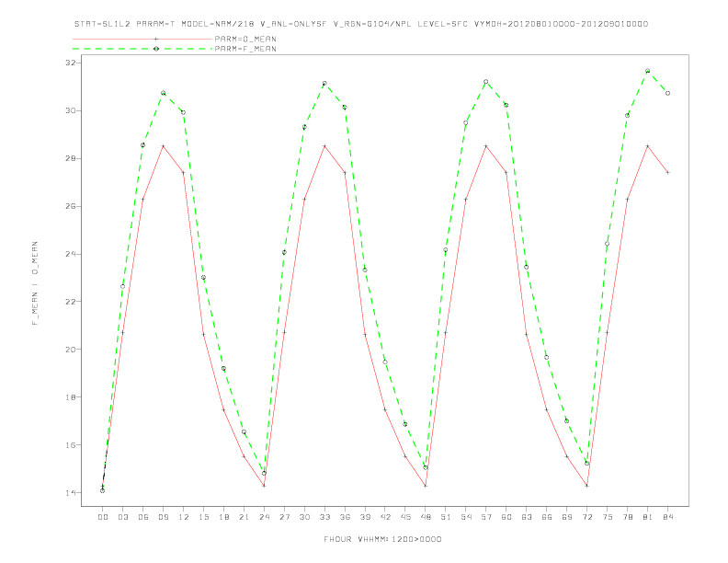Click x-axis forecast hour label 03
The image size is (728, 563).
[122, 517]
